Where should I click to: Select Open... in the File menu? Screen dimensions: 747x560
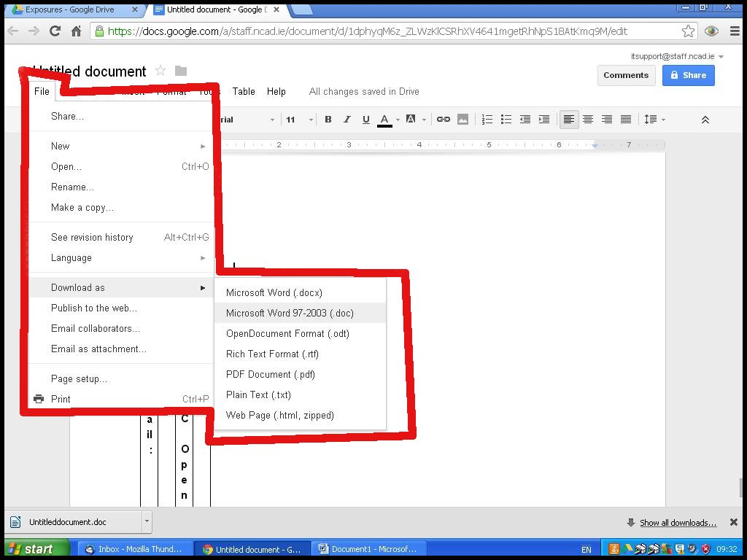click(121, 167)
